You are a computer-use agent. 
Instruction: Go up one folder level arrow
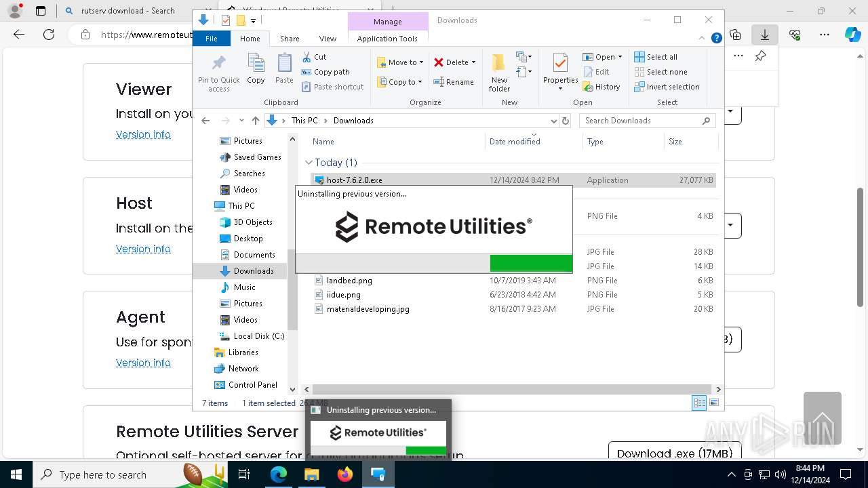click(x=255, y=121)
